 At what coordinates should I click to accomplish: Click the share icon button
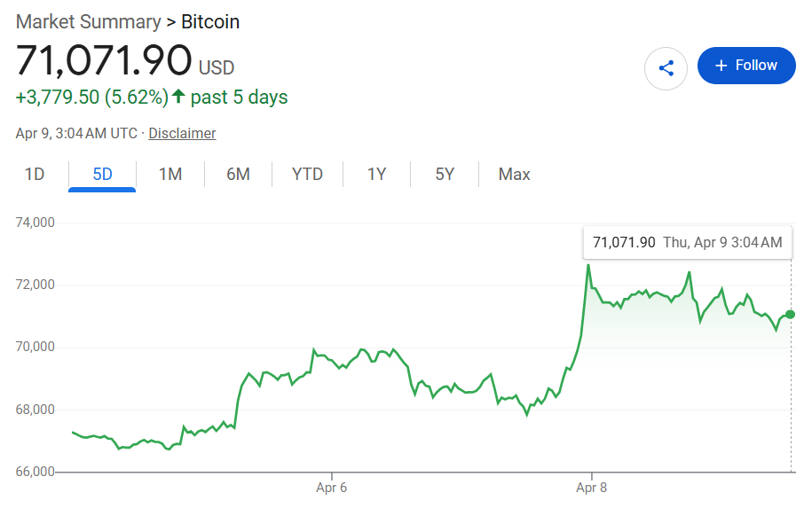pos(666,67)
